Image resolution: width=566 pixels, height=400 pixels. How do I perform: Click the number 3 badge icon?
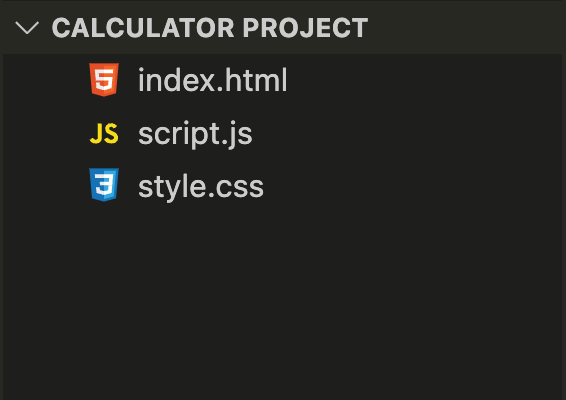click(x=104, y=185)
